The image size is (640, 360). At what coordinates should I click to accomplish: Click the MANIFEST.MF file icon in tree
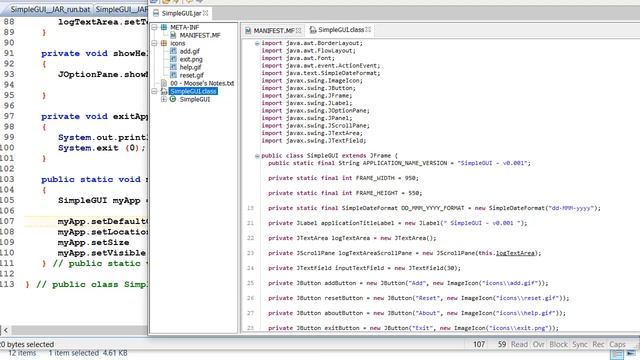(x=173, y=36)
